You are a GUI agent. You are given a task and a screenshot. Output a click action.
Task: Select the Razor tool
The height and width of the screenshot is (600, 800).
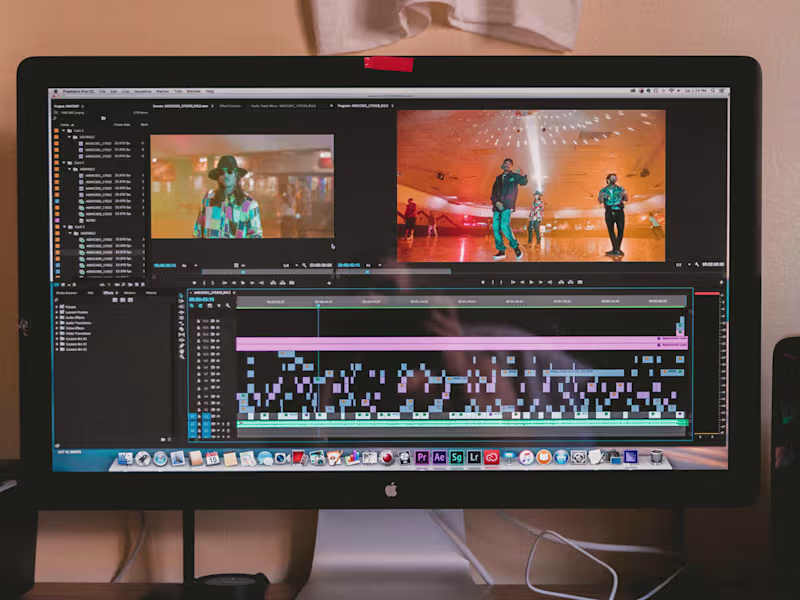click(x=181, y=330)
